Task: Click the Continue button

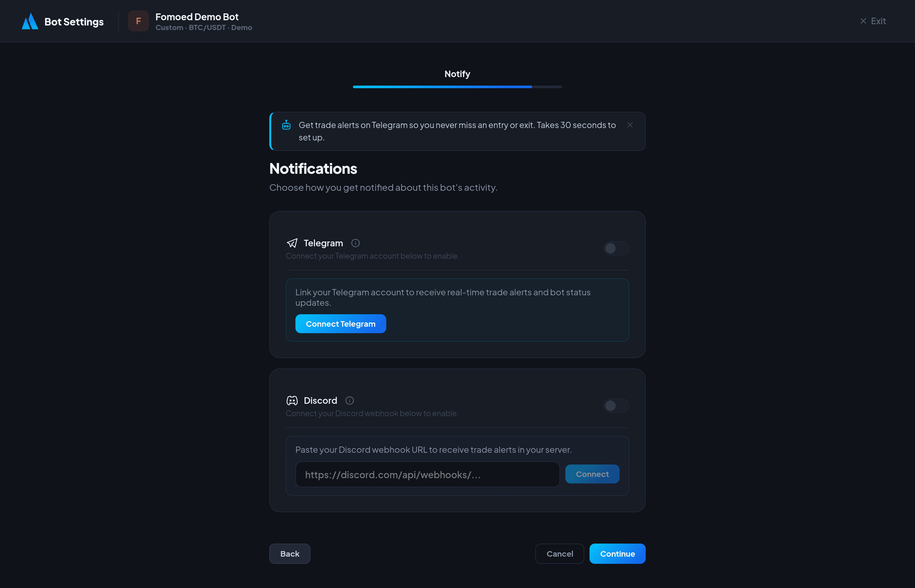Action: tap(617, 554)
